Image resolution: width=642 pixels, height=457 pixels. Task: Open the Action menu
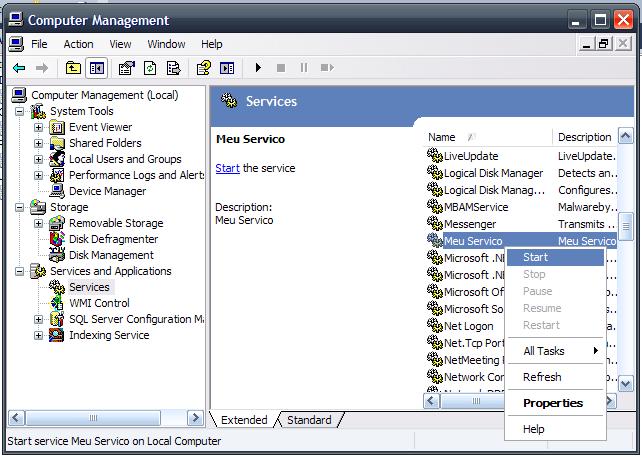click(78, 44)
